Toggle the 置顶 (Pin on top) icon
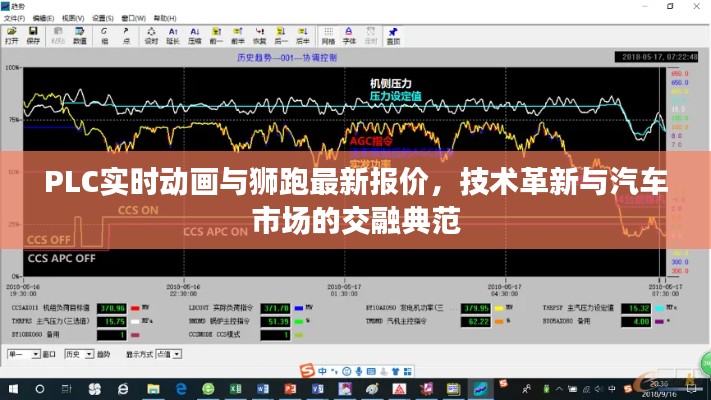Viewport: 711px width, 400px height. pos(393,35)
